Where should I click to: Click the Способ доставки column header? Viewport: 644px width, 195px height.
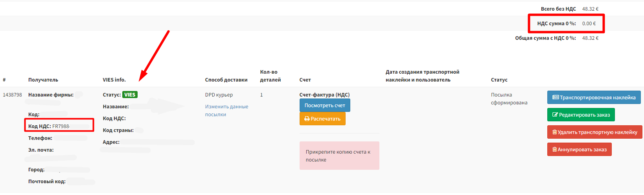click(x=226, y=80)
